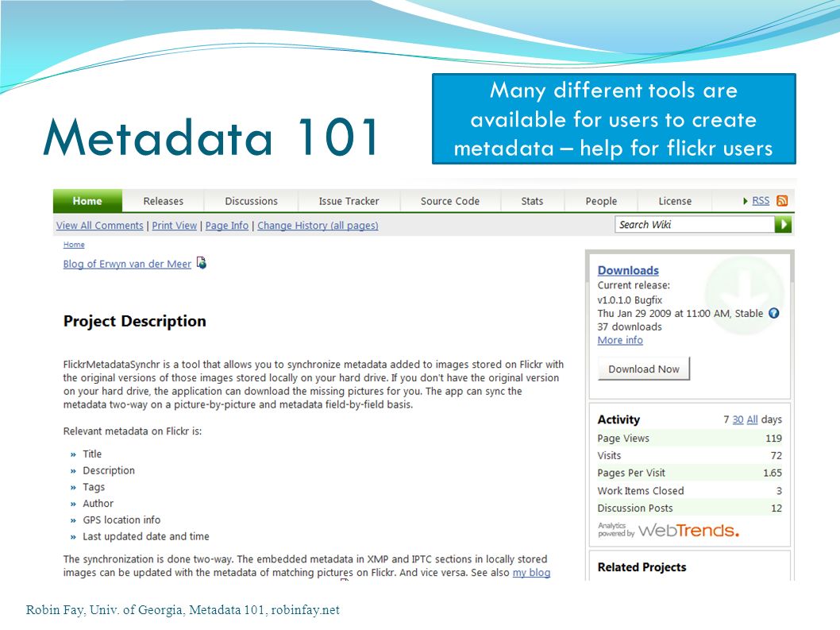
Task: Open the Page Info link
Action: (x=227, y=226)
